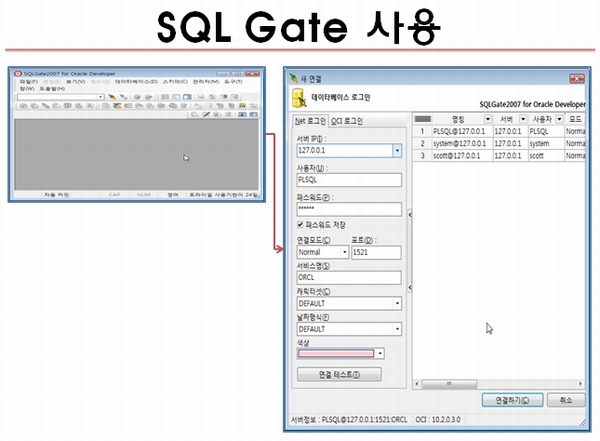Click the new connection dialog title icon

[x=294, y=78]
